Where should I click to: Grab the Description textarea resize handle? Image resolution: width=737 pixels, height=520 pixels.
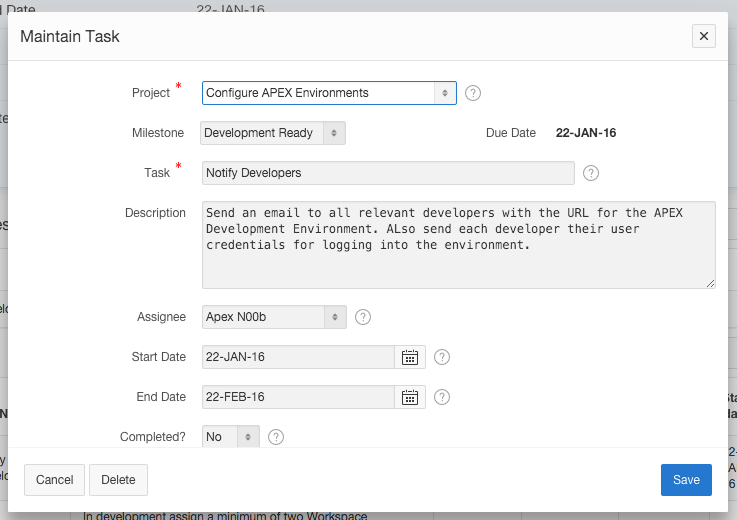[x=710, y=283]
